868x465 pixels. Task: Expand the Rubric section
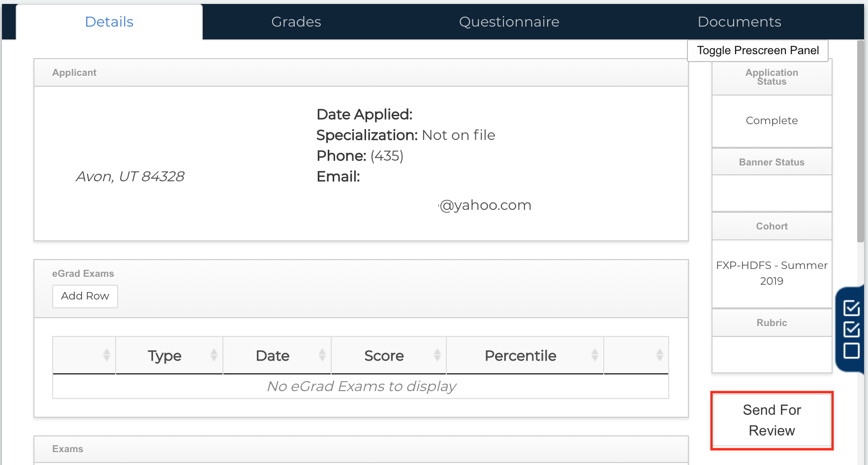pyautogui.click(x=771, y=323)
